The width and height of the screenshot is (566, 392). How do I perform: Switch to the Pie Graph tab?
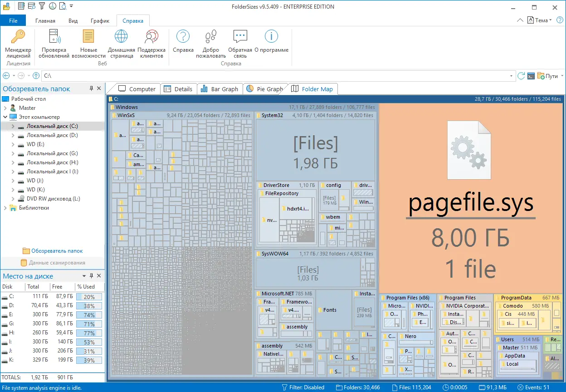point(264,89)
